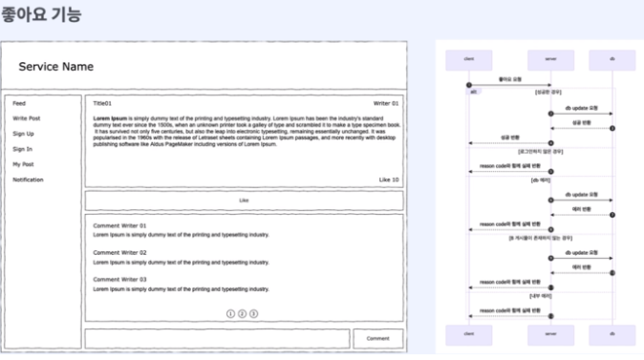The height and width of the screenshot is (360, 644).
Task: Click the Comment submit button
Action: [377, 339]
